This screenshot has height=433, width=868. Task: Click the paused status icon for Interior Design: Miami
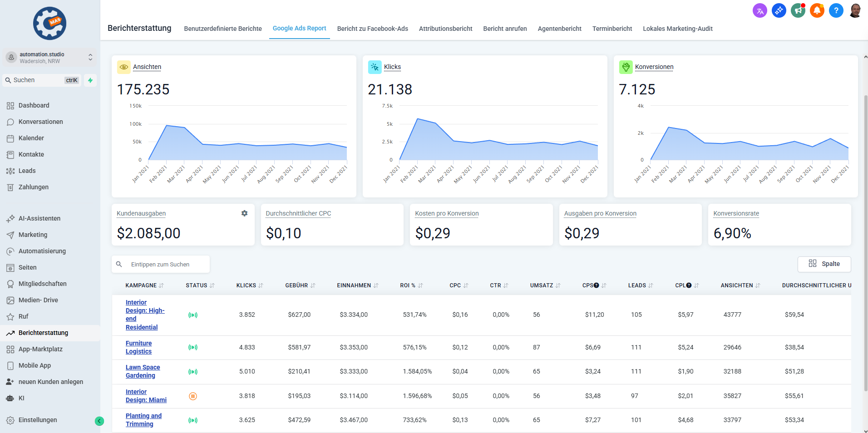pyautogui.click(x=193, y=396)
